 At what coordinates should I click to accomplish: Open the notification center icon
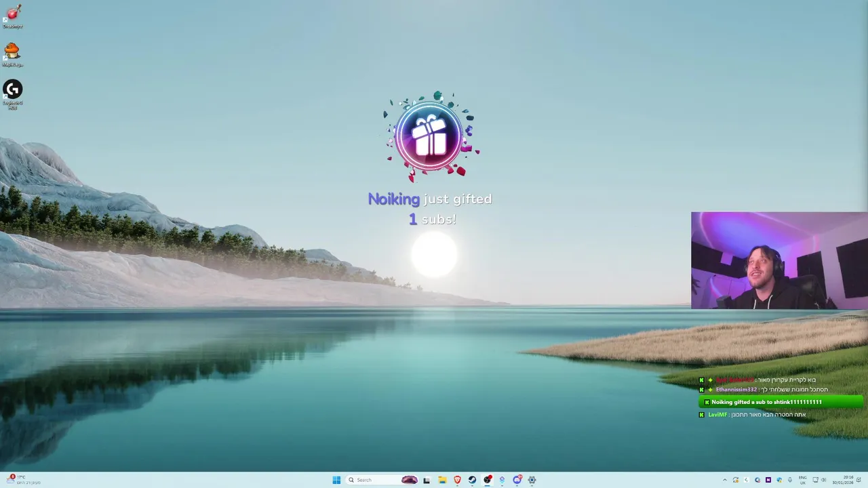[x=859, y=480]
